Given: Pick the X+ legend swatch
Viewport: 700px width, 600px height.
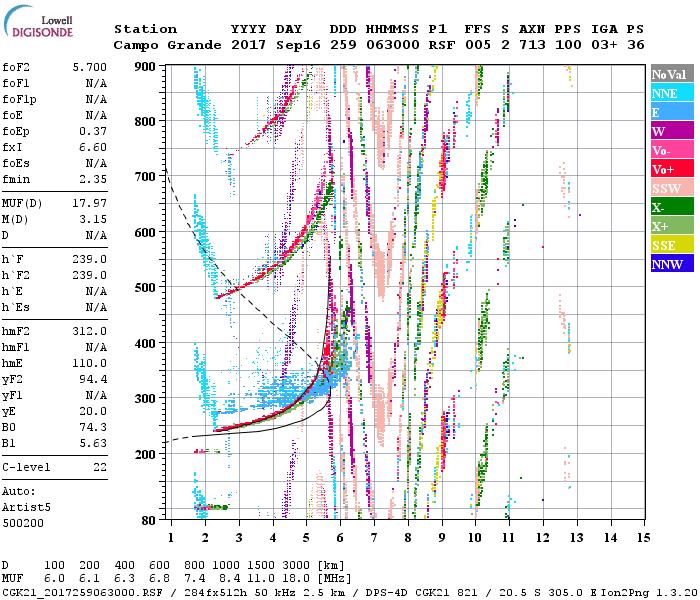Looking at the screenshot, I should [672, 226].
